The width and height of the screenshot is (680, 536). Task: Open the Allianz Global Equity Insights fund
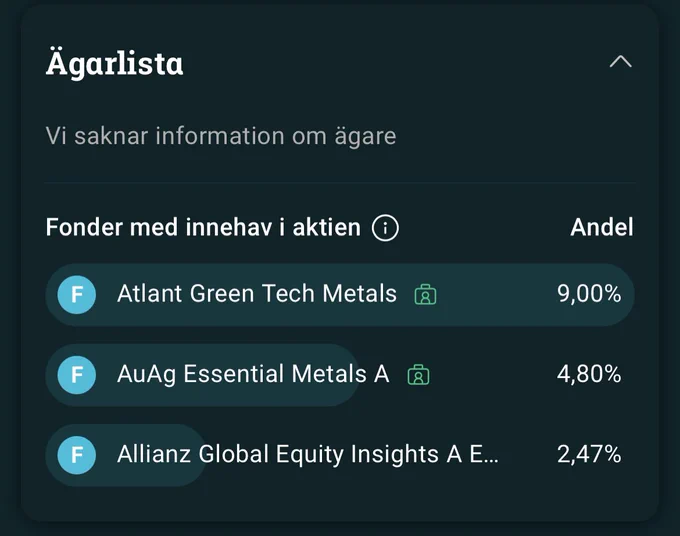click(308, 454)
